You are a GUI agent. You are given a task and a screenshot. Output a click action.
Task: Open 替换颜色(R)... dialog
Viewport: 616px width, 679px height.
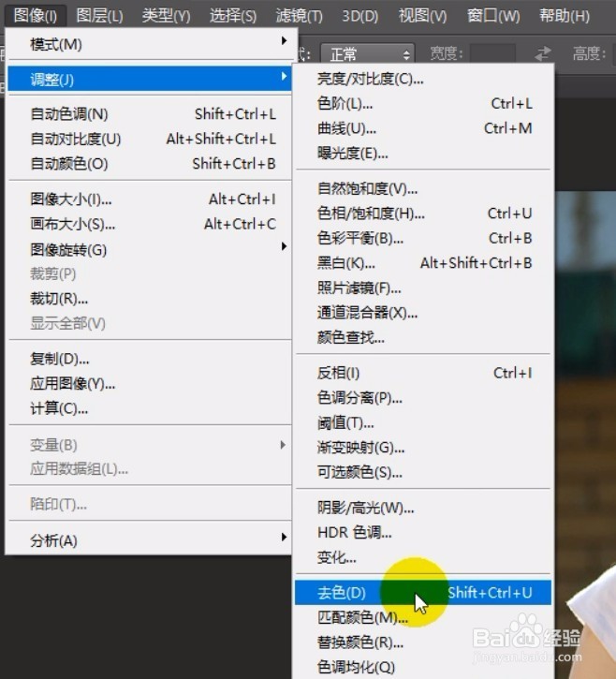(x=423, y=642)
